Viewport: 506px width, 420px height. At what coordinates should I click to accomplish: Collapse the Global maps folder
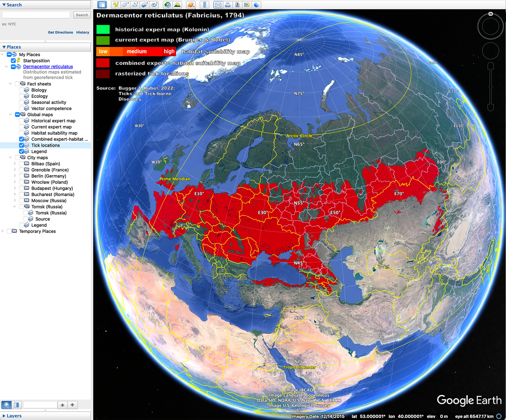(10, 114)
